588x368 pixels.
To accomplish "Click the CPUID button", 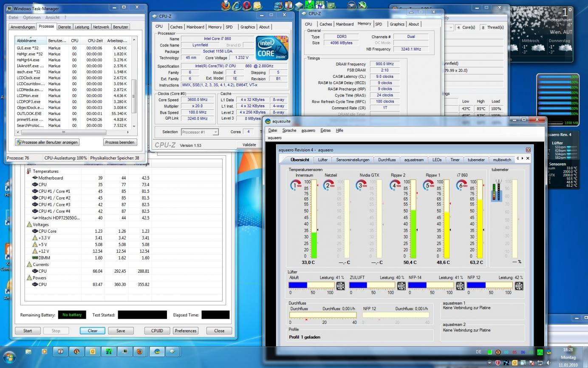I will pyautogui.click(x=157, y=331).
